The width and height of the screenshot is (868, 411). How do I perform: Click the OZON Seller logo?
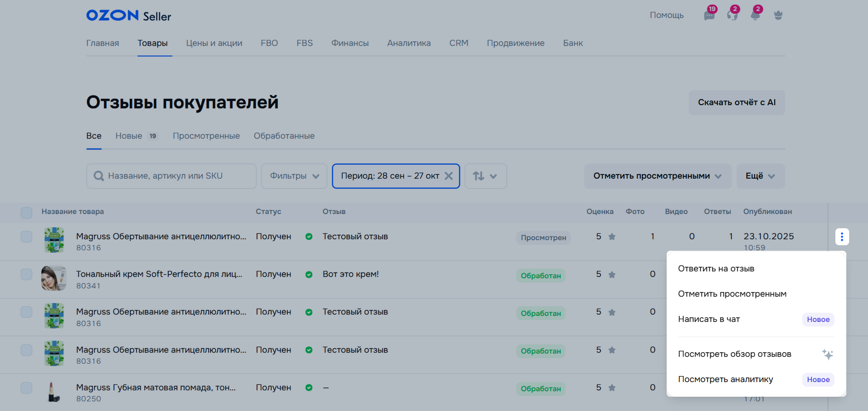pyautogui.click(x=129, y=16)
